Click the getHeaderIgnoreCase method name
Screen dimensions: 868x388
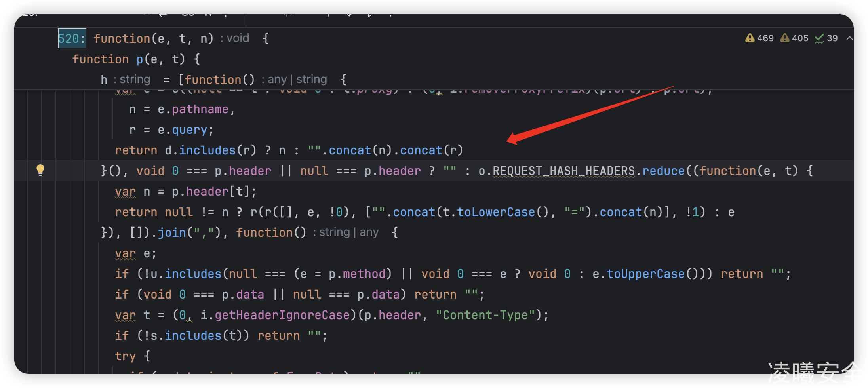point(282,315)
